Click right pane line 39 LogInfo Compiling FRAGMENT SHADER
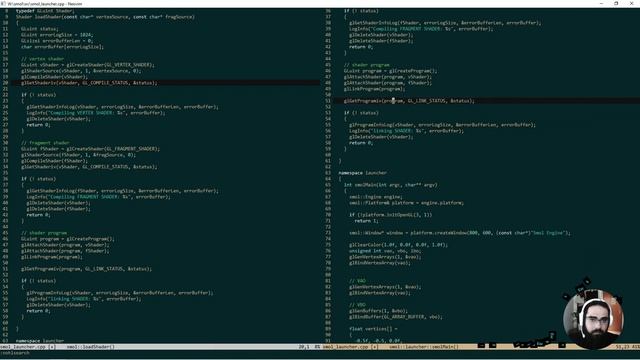Viewport: 640px width, 360px height. coord(421,29)
